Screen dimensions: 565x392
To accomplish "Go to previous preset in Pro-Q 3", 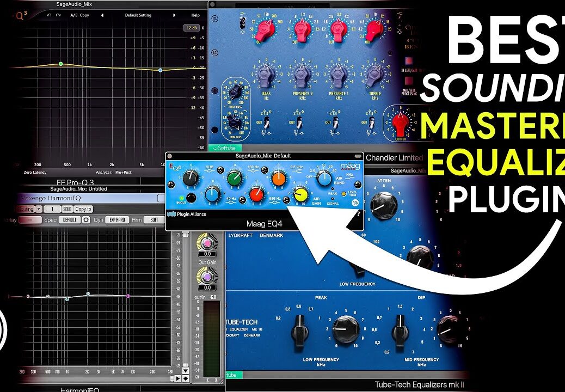I will pos(102,15).
